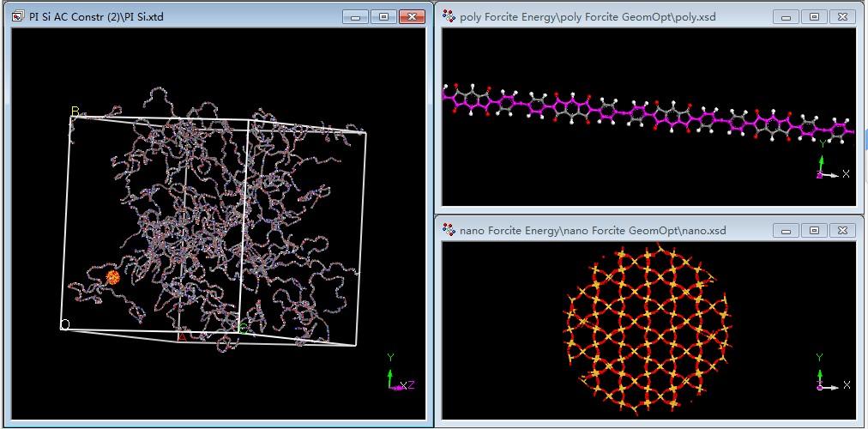Image resolution: width=868 pixels, height=429 pixels.
Task: Click the green C axis label of cell
Action: pos(243,329)
